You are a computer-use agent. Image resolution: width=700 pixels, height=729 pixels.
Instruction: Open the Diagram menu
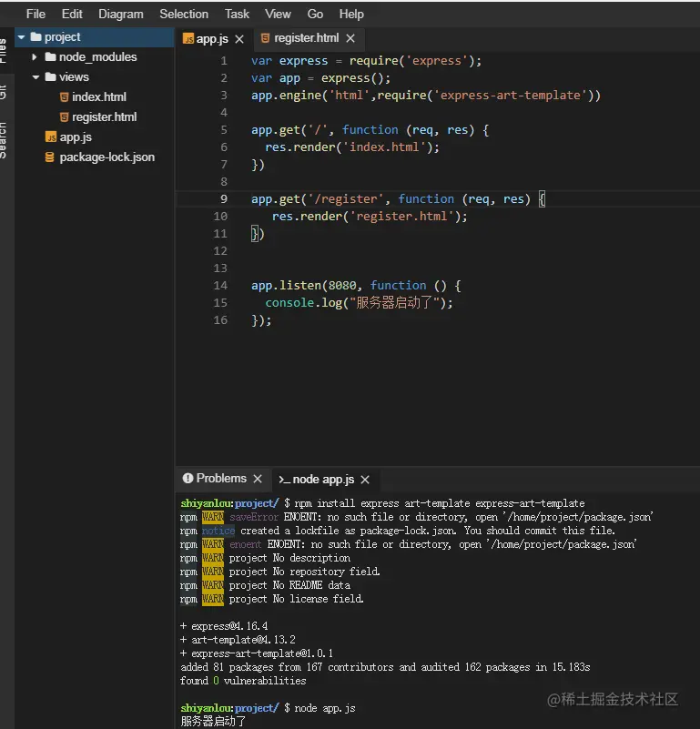[120, 14]
